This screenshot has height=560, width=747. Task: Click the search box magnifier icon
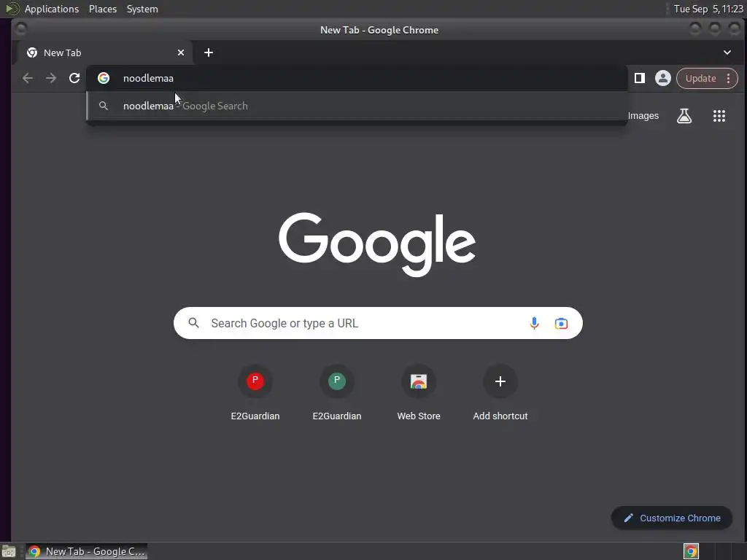coord(193,323)
